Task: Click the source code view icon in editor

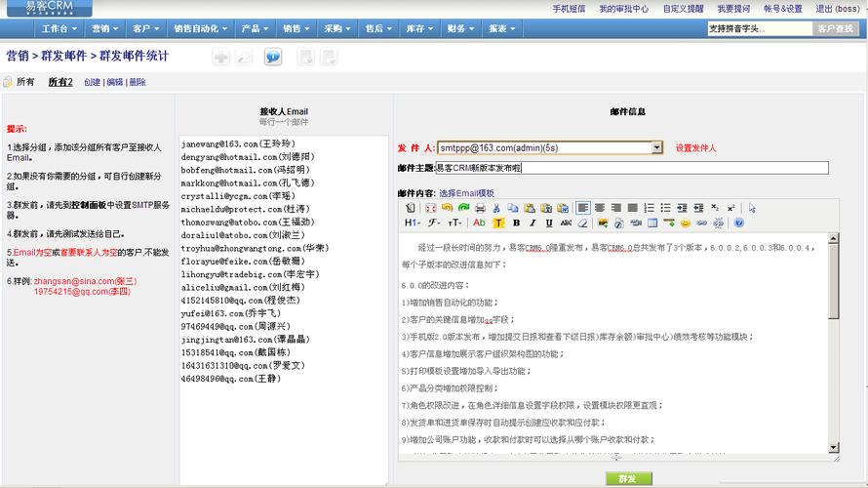Action: click(x=411, y=208)
